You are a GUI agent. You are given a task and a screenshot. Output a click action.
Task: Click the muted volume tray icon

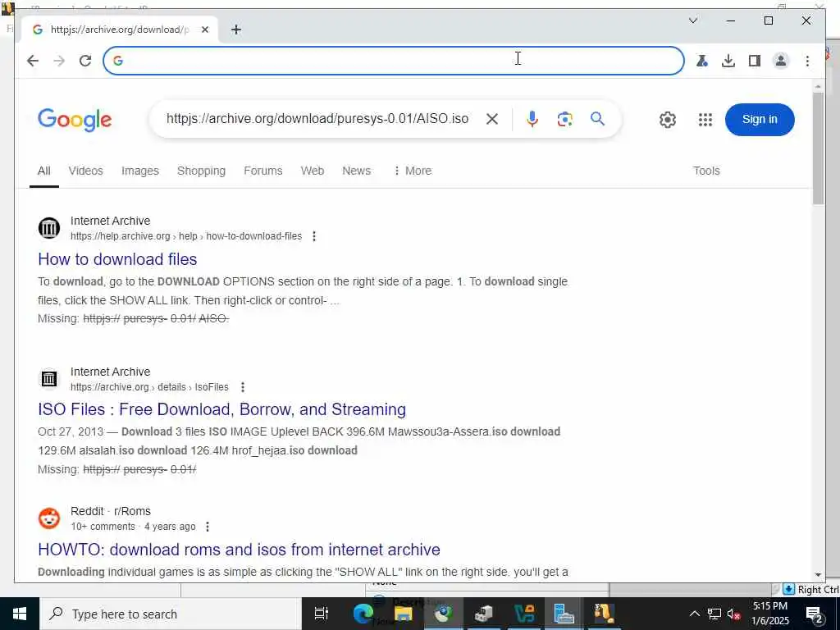coord(734,614)
